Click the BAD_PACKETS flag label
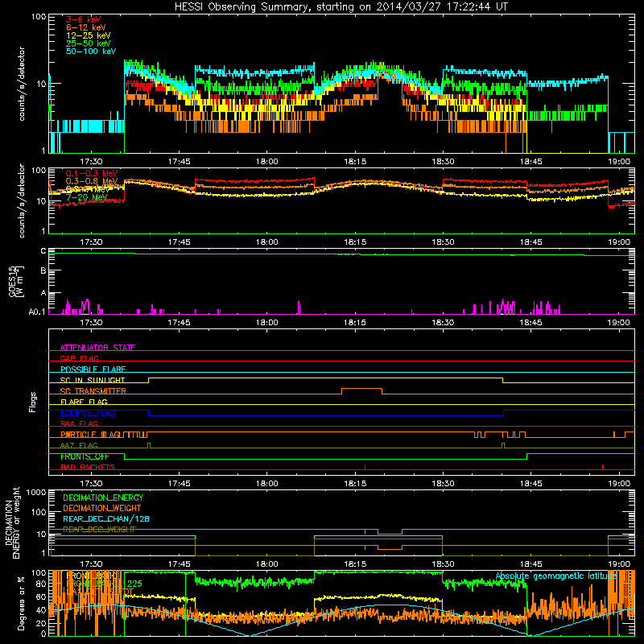644x644 pixels. coord(88,467)
